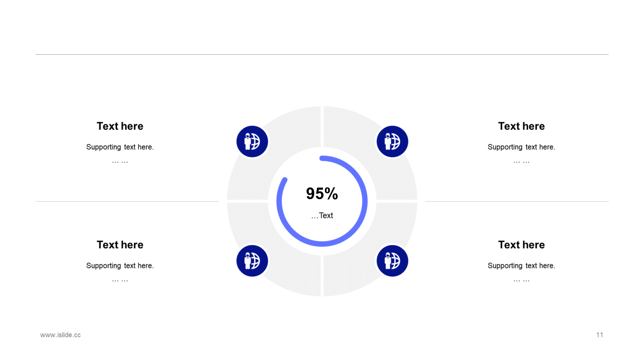Viewport: 644px width, 362px height.
Task: Click the upper-right person and globe icon
Action: coord(392,141)
